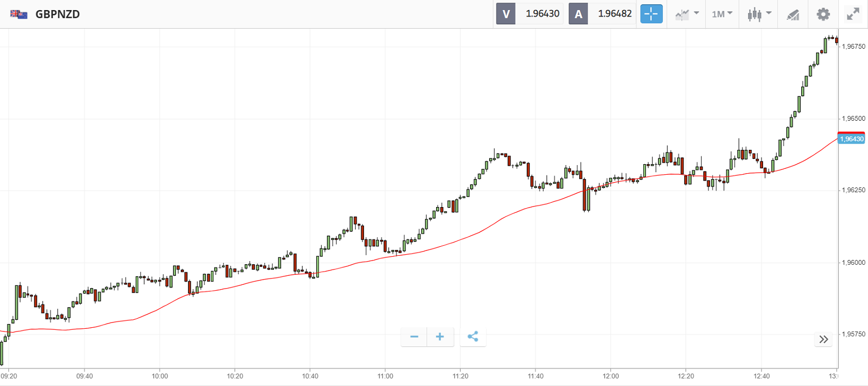Click the 11:00 time axis marker
The height and width of the screenshot is (386, 868).
[x=385, y=376]
